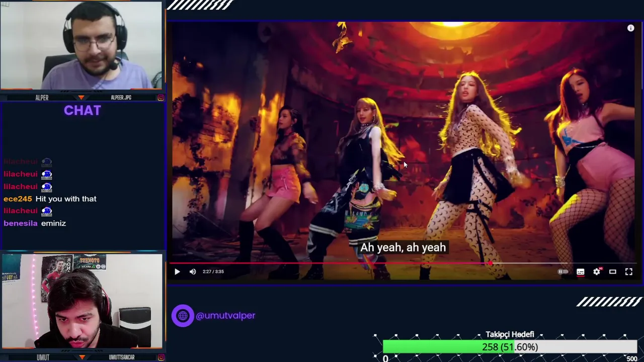Click the @umutvalper handle text

coord(225,316)
